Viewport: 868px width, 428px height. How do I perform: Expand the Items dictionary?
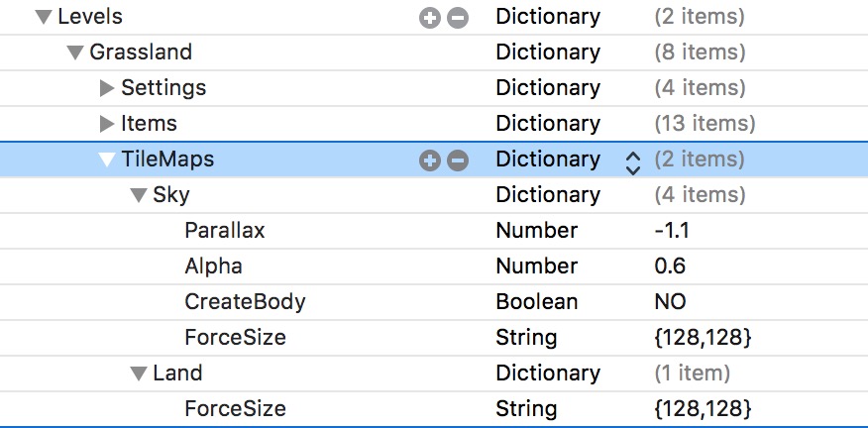(107, 124)
